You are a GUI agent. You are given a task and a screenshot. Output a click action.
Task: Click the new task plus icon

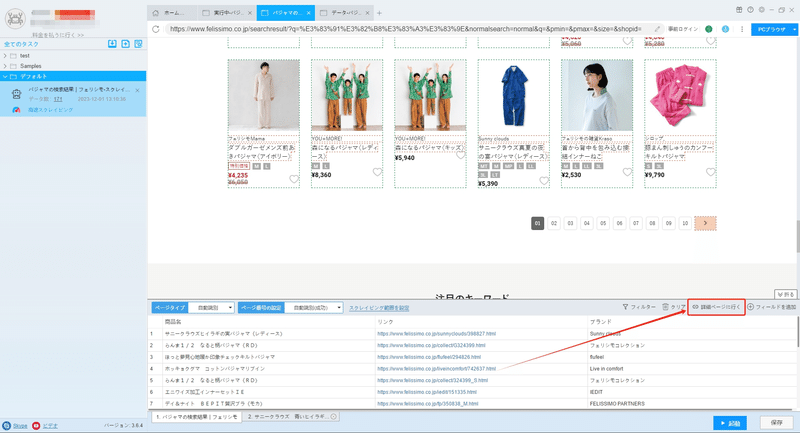(x=126, y=44)
